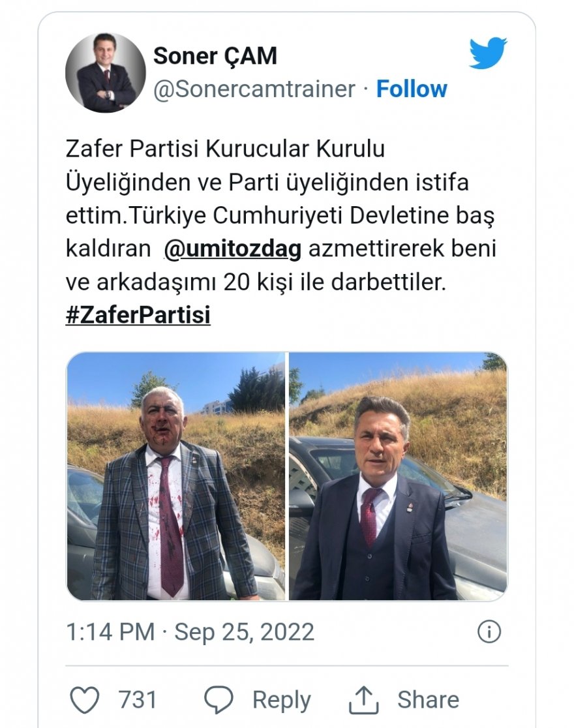Screen dimensions: 574x728
Task: Click the share upload arrow icon
Action: pyautogui.click(x=363, y=700)
